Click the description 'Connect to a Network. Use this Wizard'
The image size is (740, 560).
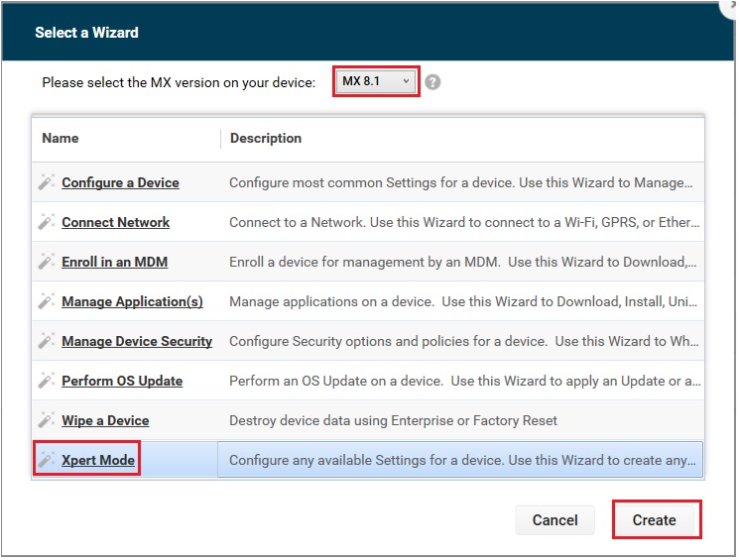pyautogui.click(x=464, y=222)
